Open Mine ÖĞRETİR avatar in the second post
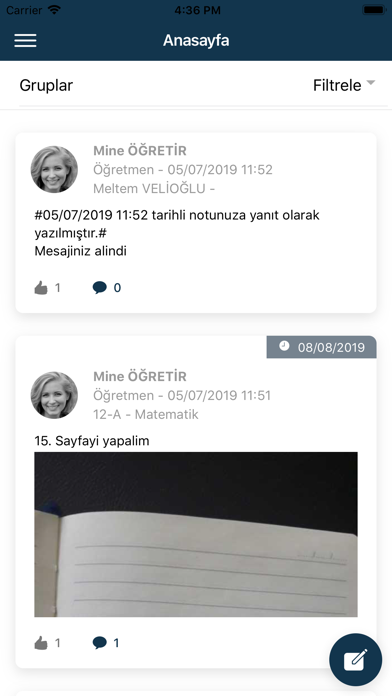Viewport: 392px width, 696px height. pyautogui.click(x=54, y=395)
